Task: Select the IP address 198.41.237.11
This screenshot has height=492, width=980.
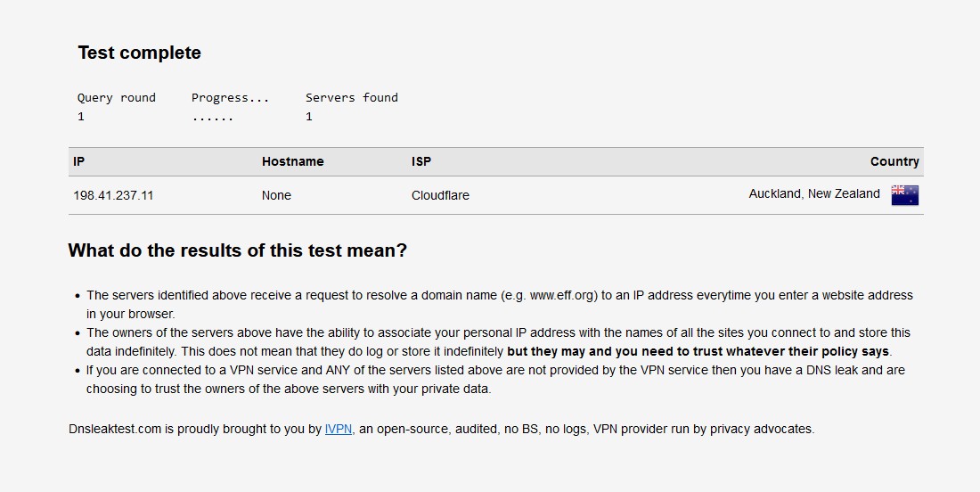Action: pyautogui.click(x=113, y=195)
